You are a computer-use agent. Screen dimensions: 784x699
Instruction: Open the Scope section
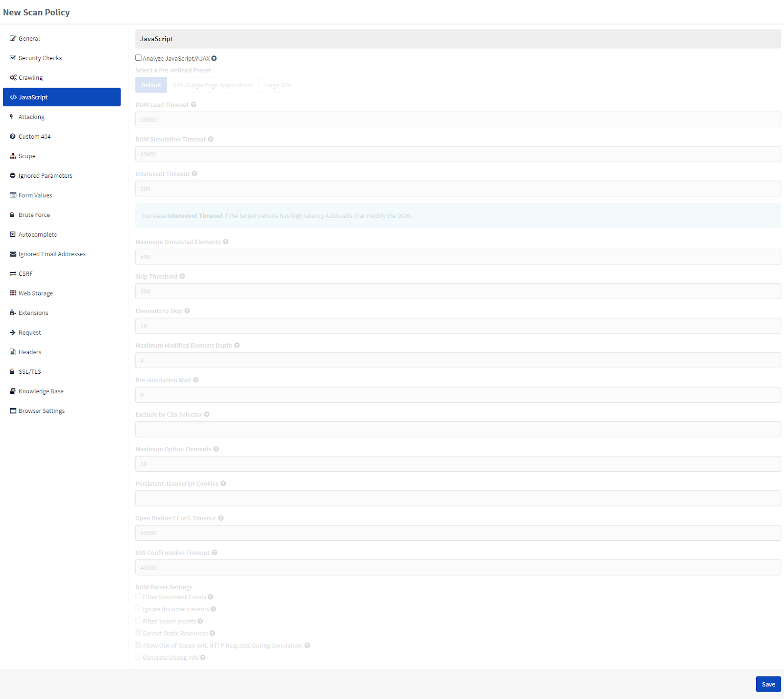62,156
